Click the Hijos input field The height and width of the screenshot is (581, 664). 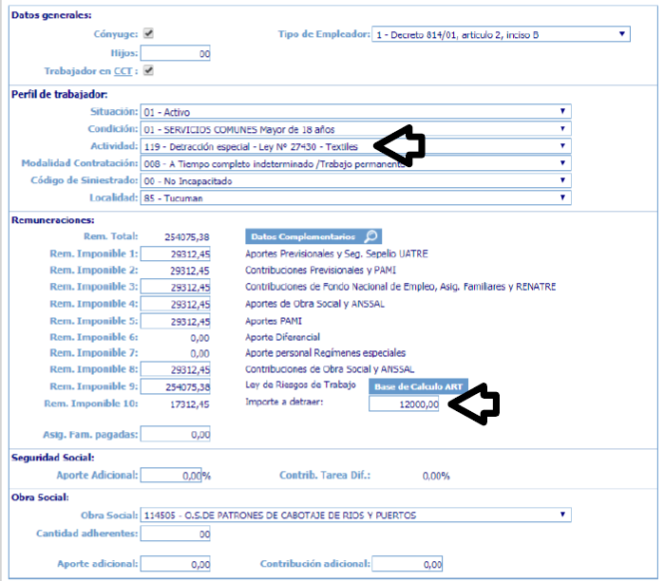point(176,52)
